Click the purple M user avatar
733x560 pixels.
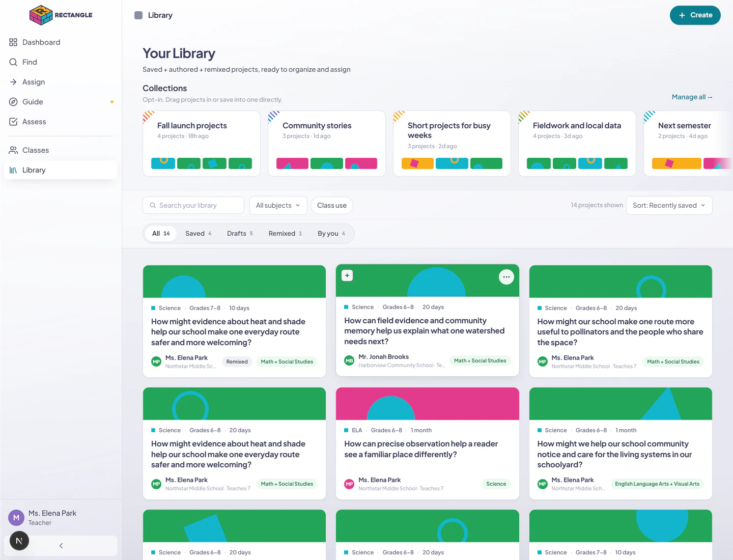(16, 518)
